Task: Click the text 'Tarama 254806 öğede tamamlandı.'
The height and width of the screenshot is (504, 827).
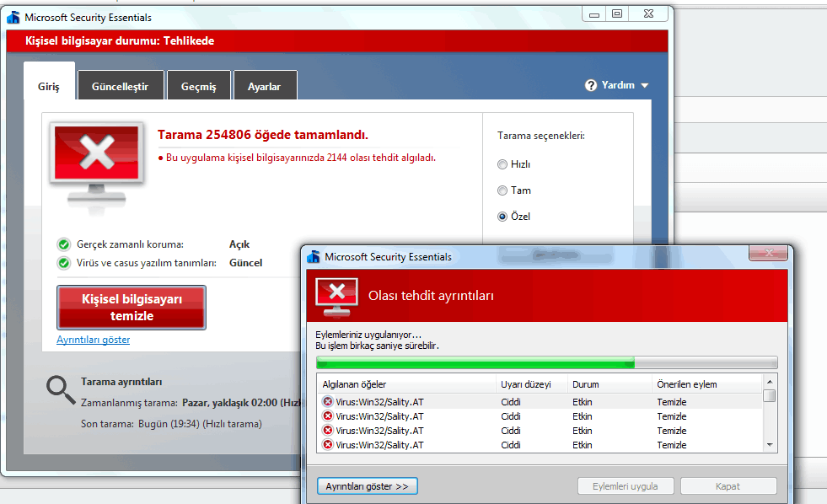Action: tap(263, 135)
